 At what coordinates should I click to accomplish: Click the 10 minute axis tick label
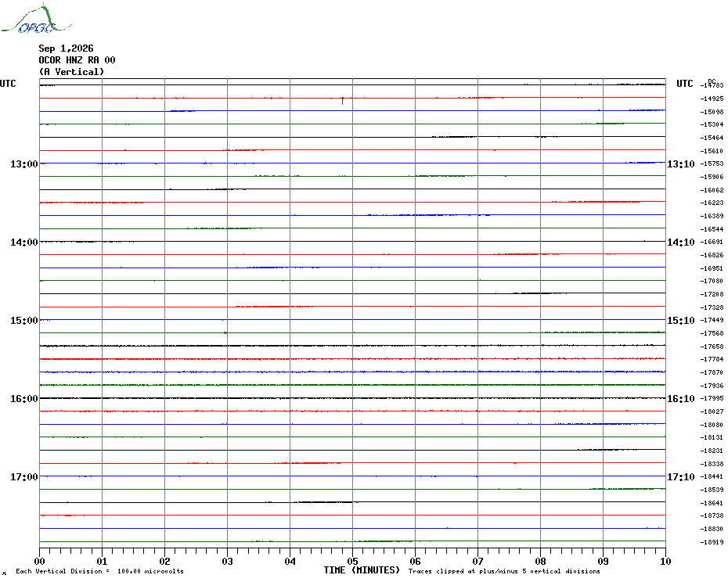click(665, 562)
